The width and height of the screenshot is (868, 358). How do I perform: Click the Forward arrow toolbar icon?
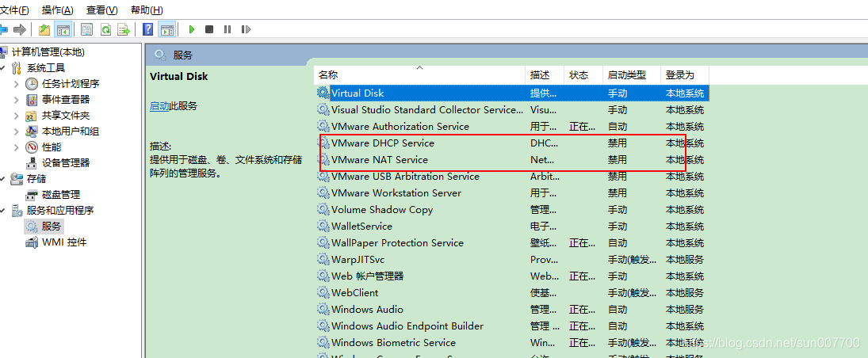[x=20, y=29]
